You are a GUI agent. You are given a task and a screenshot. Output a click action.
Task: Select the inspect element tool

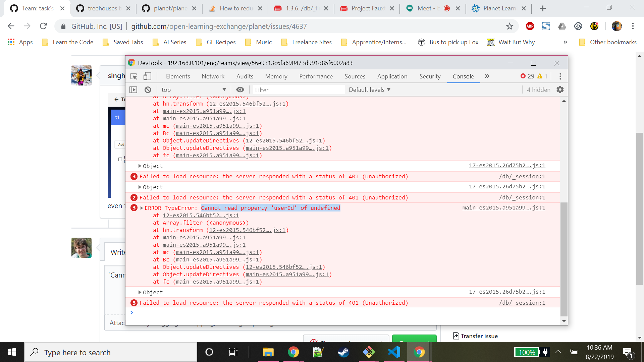[x=133, y=76]
